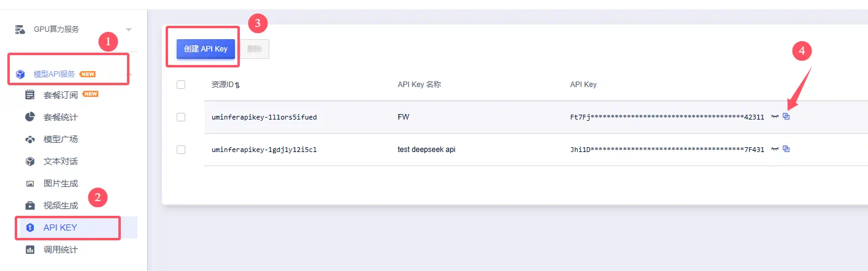Open 套餐订阅 in the sidebar

tap(60, 95)
